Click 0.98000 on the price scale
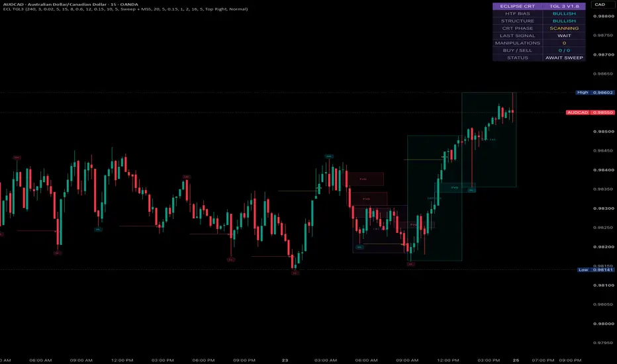 603,324
